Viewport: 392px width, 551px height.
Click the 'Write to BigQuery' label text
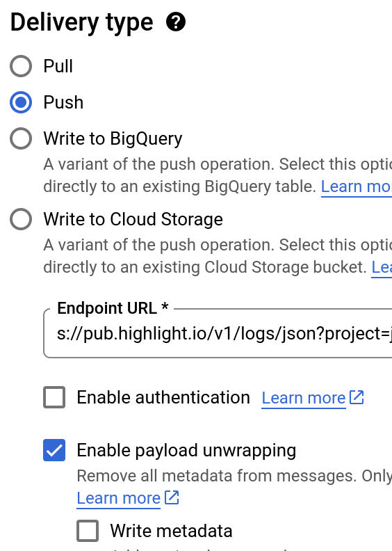113,138
